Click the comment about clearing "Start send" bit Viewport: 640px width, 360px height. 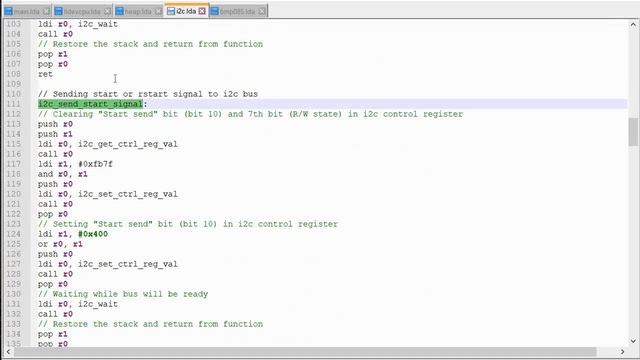(250, 114)
